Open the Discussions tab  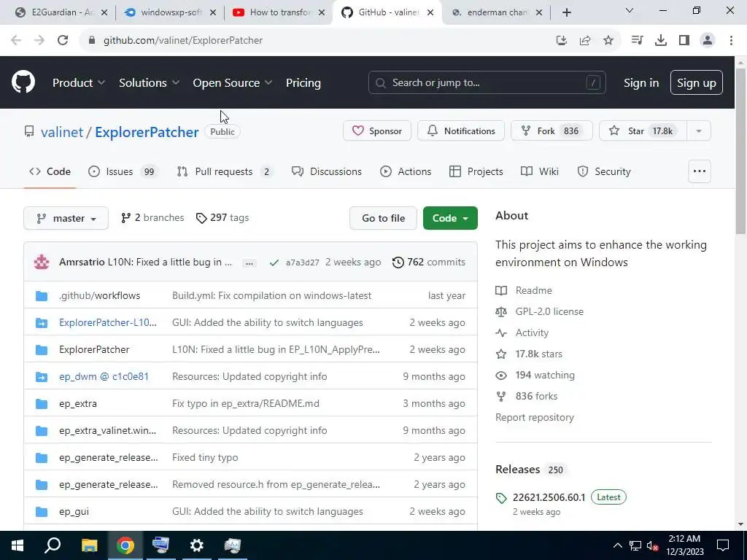(327, 171)
